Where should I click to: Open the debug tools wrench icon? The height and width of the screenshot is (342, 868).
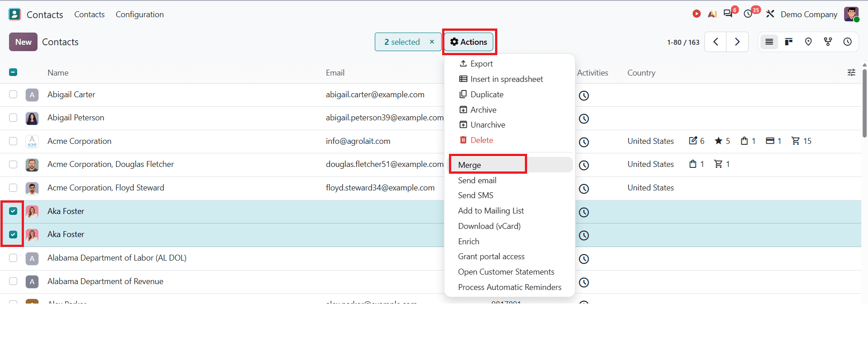[770, 14]
